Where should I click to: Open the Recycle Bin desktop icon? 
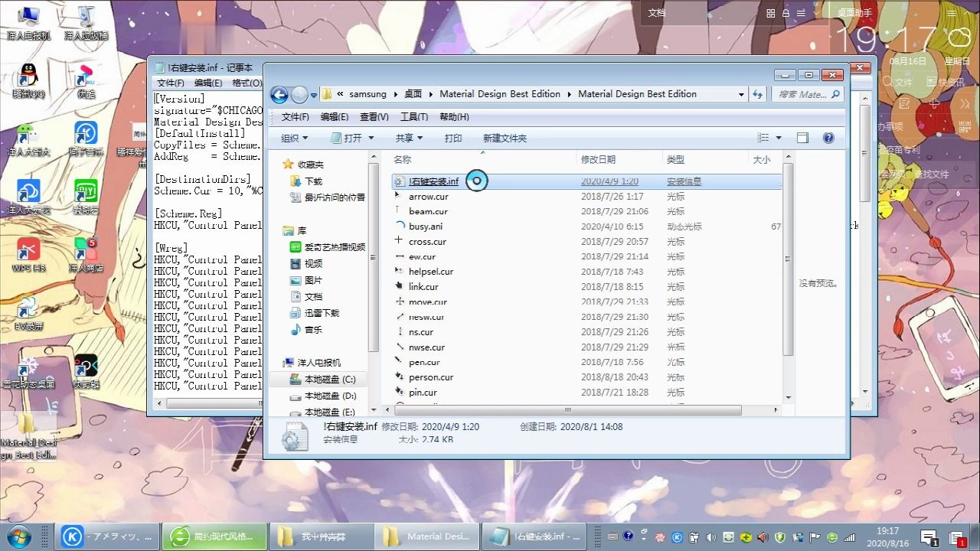[86, 23]
